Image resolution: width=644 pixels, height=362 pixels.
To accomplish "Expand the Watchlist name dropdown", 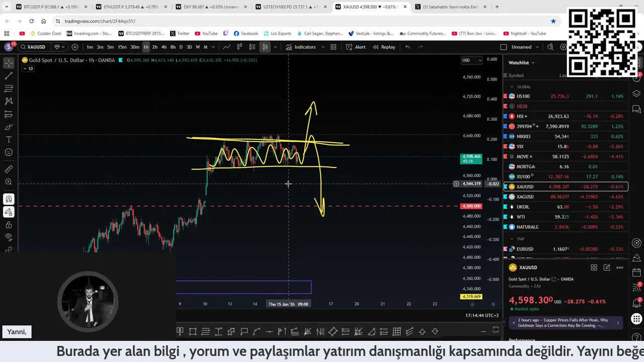I will point(522,62).
